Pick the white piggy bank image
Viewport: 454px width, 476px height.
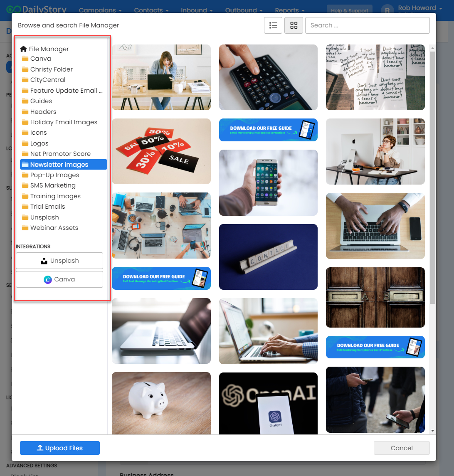pos(161,403)
